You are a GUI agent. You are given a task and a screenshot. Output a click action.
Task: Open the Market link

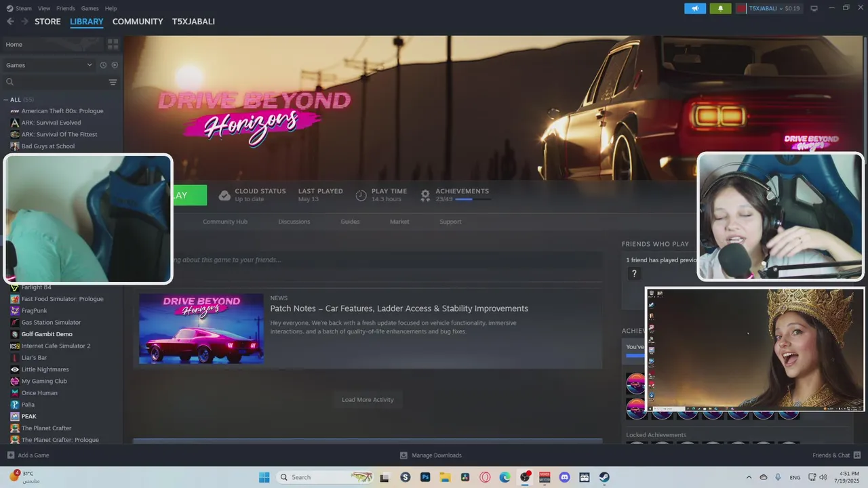[x=399, y=222]
